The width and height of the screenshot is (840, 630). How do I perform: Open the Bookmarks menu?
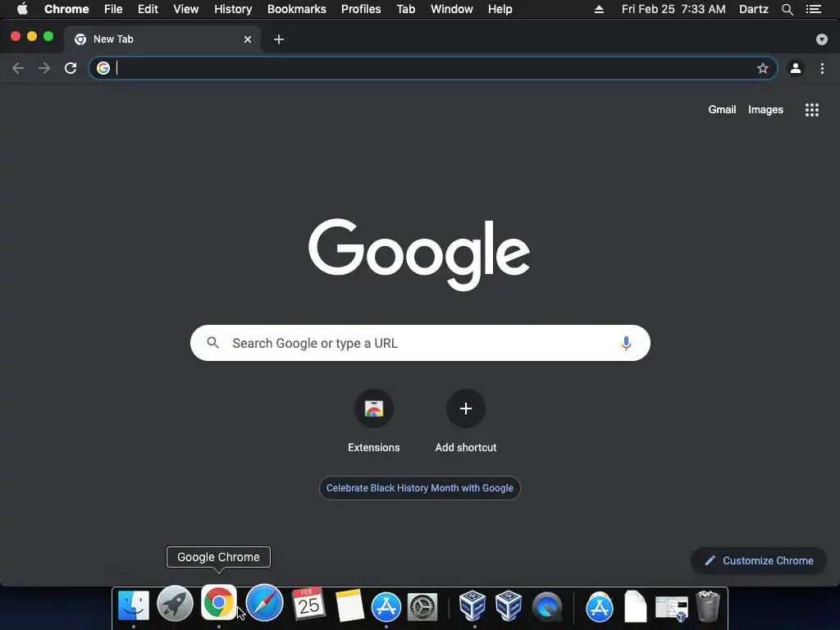pos(297,9)
